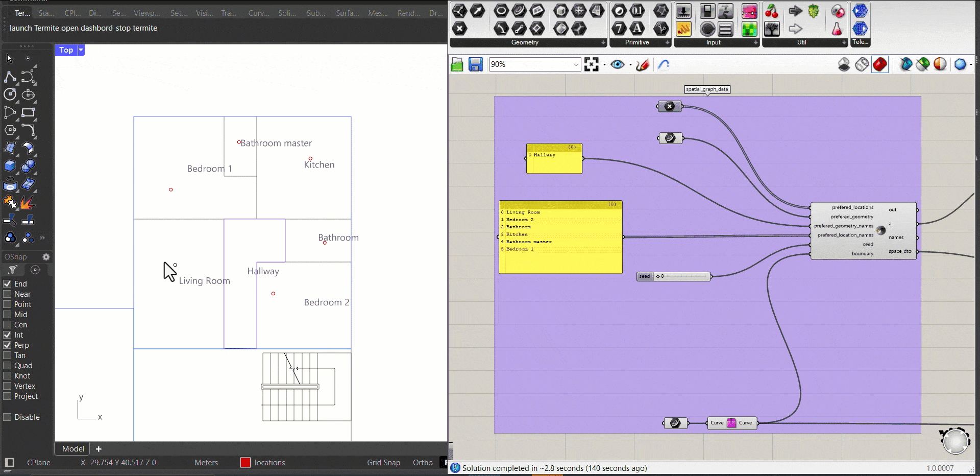This screenshot has height=476, width=980.
Task: Expand the Geometry component panel
Action: [x=603, y=43]
